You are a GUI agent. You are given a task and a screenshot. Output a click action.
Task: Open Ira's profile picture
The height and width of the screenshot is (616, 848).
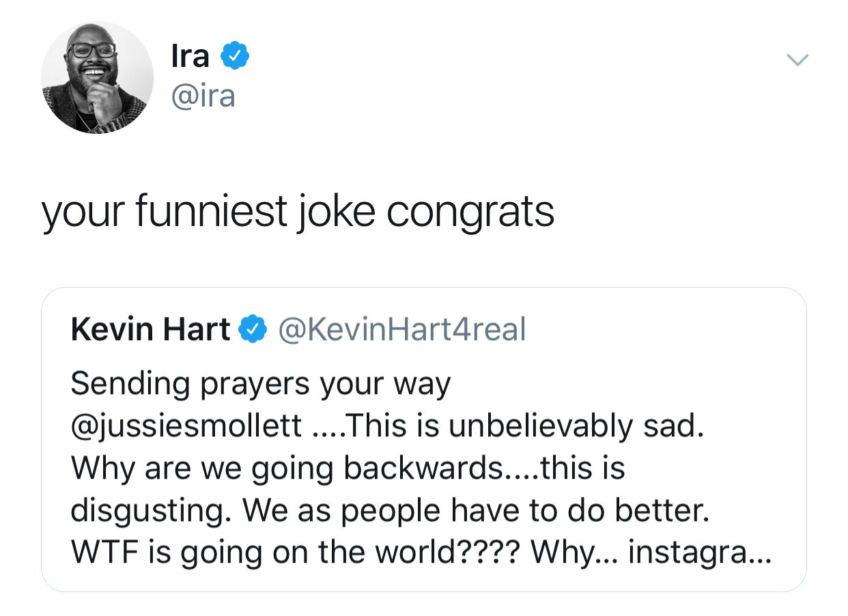(x=97, y=78)
